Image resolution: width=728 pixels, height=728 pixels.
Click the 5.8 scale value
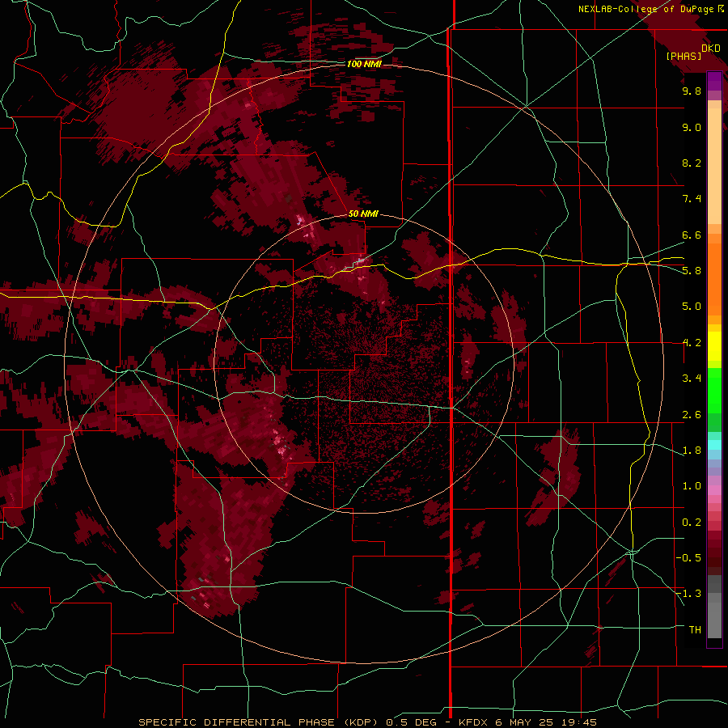(x=692, y=271)
